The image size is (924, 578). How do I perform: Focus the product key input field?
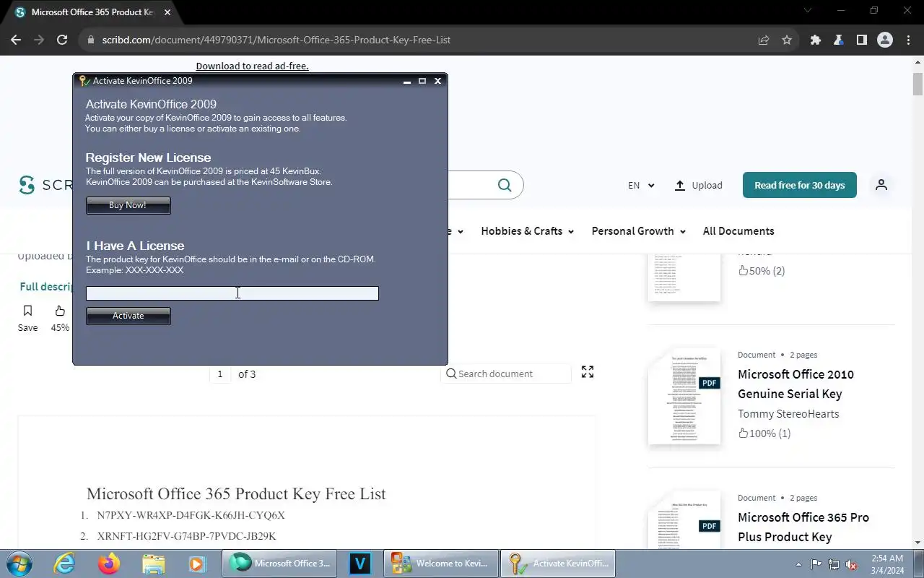pyautogui.click(x=232, y=293)
